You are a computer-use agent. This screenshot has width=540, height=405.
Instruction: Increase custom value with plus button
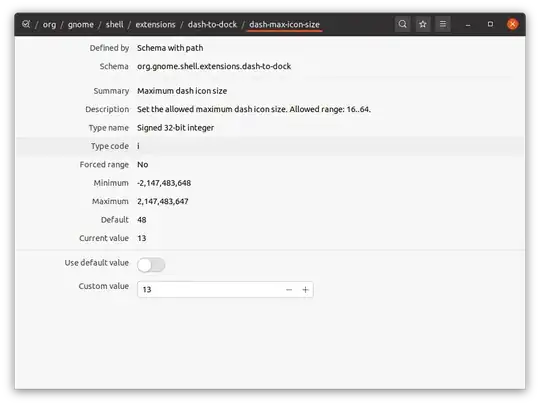tap(305, 290)
